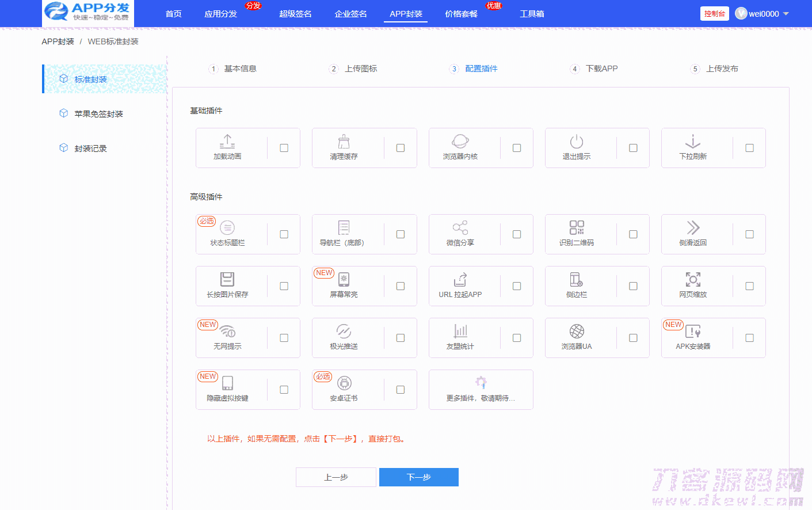Image resolution: width=812 pixels, height=510 pixels.
Task: Click the 长按图片保存 floppy disk icon
Action: 227,280
